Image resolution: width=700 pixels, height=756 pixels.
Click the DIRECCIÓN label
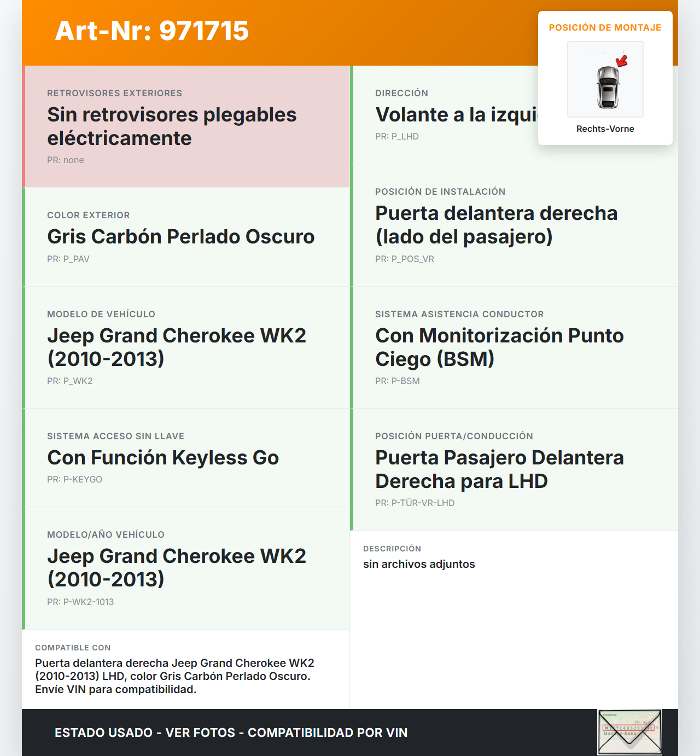[402, 93]
